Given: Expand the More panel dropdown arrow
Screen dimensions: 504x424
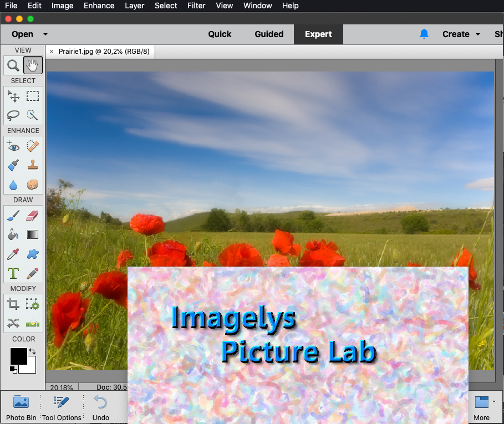Looking at the screenshot, I should point(493,401).
